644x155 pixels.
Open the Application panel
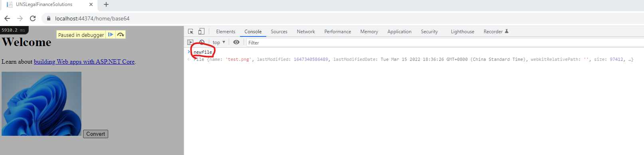[399, 32]
